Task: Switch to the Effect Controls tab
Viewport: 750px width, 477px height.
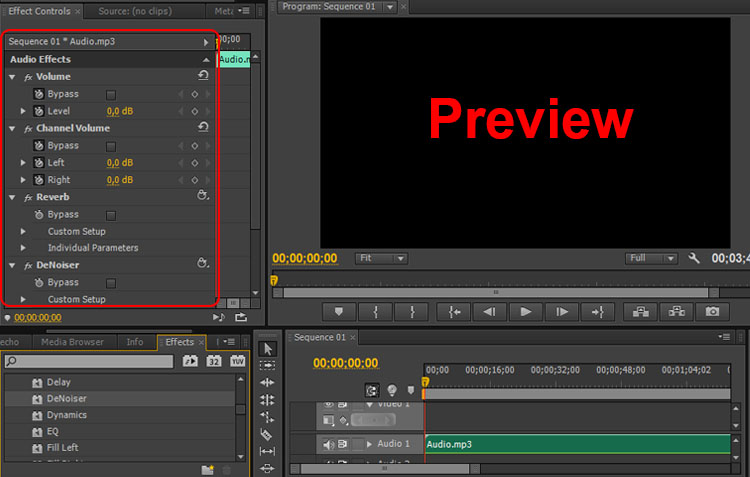Action: pos(39,11)
